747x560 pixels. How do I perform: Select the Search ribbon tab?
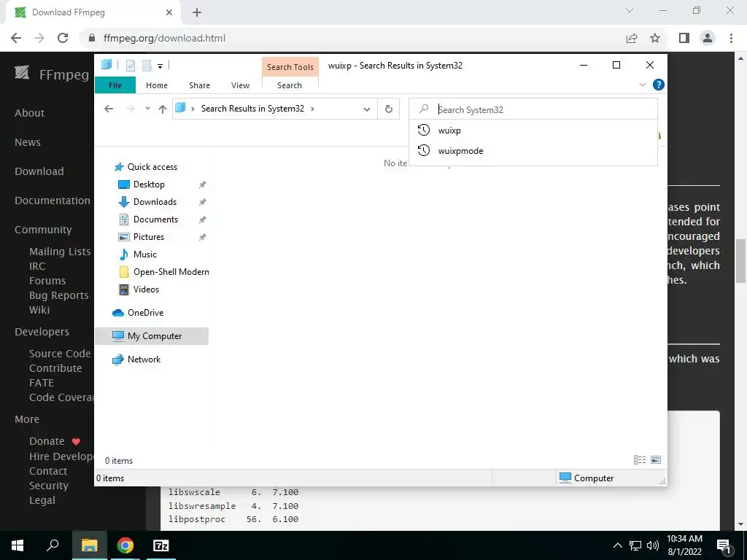[290, 85]
